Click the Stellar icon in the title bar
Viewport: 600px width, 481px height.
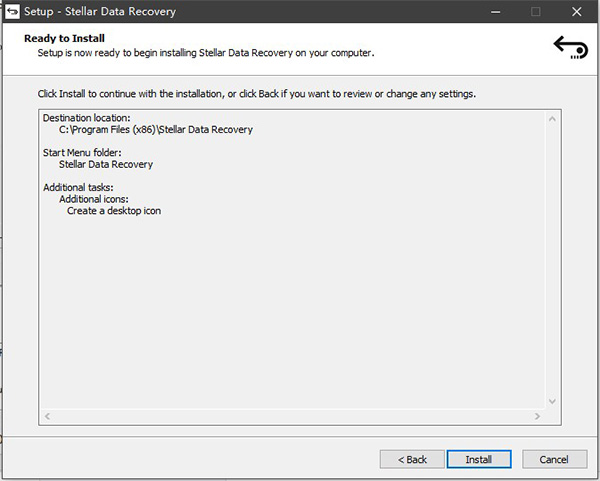pos(12,12)
